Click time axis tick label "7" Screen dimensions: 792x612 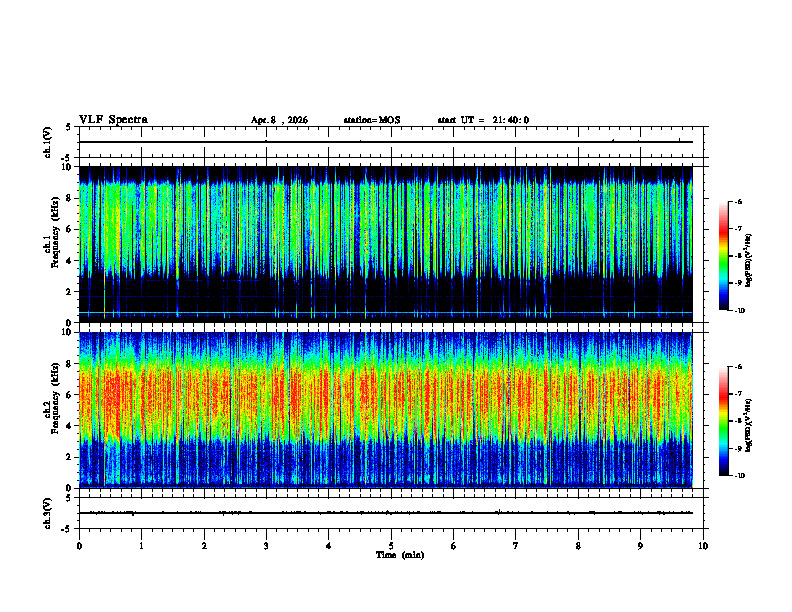(516, 546)
